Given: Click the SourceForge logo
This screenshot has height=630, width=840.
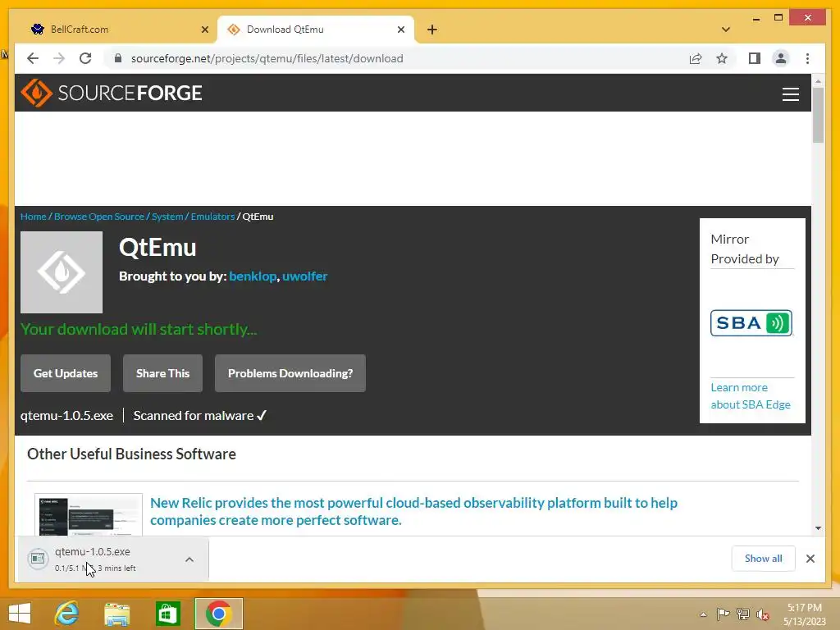Looking at the screenshot, I should [x=112, y=93].
